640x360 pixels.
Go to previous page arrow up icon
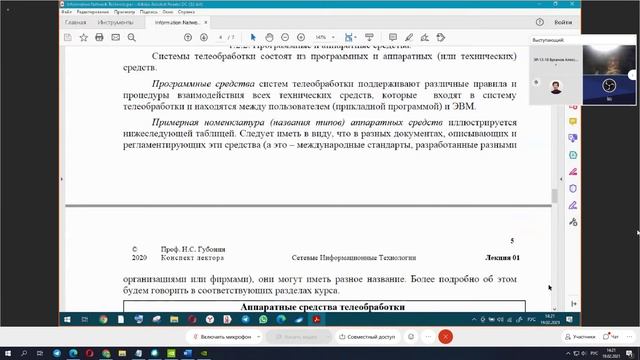tap(188, 38)
